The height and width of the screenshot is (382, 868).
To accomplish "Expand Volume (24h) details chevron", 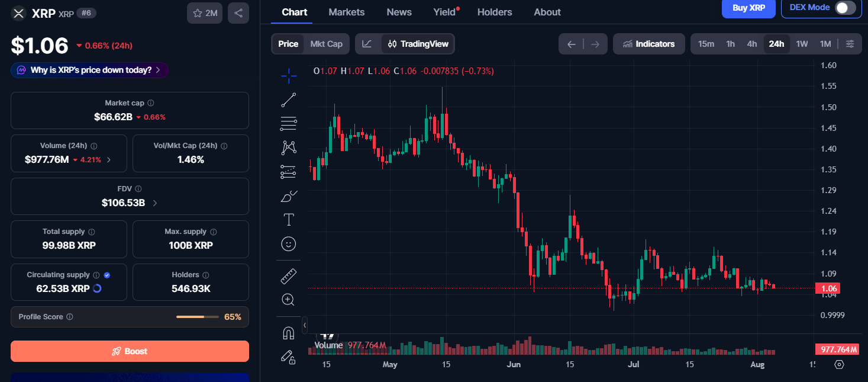I will coord(108,160).
